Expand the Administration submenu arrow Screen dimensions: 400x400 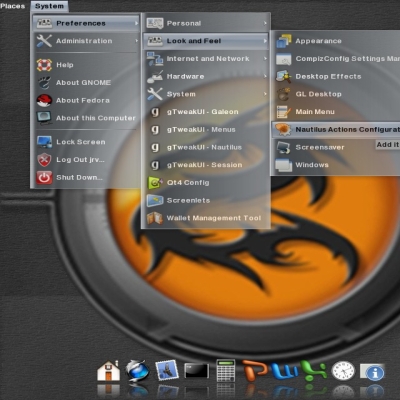click(x=136, y=41)
